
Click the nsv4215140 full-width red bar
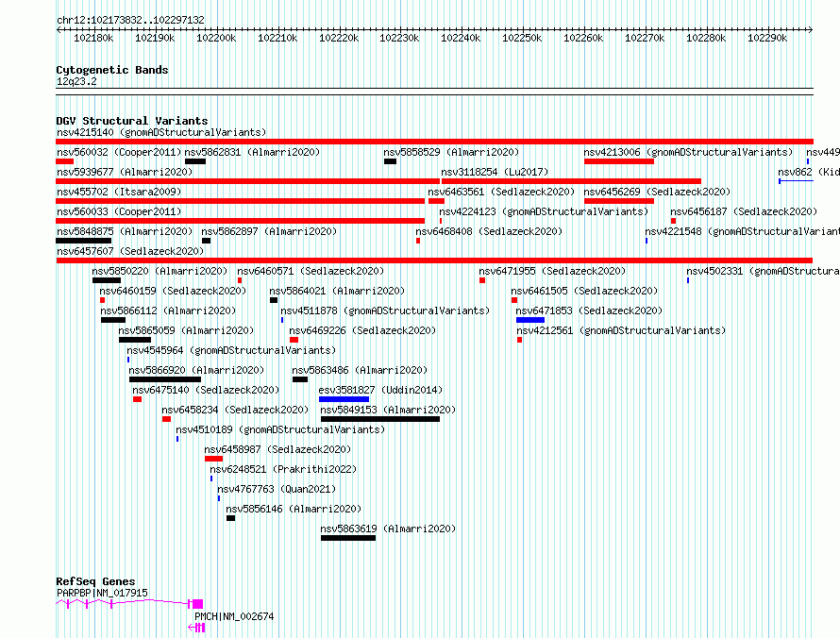(434, 142)
